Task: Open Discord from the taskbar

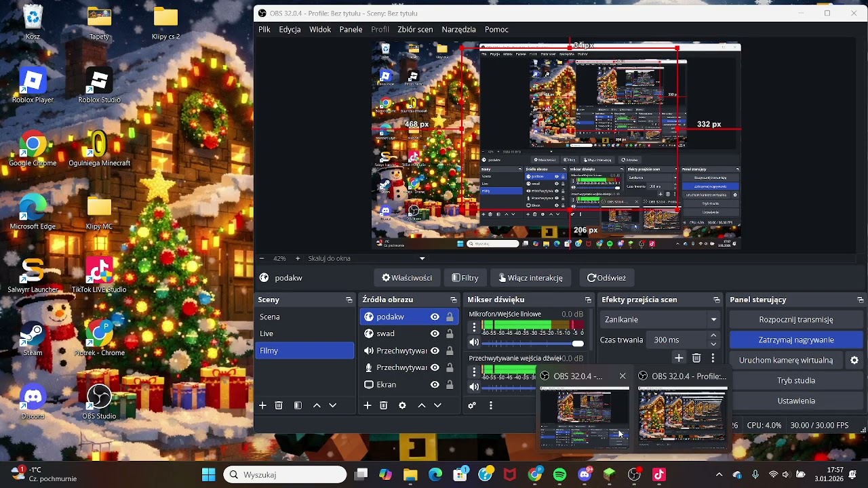Action: [585, 474]
